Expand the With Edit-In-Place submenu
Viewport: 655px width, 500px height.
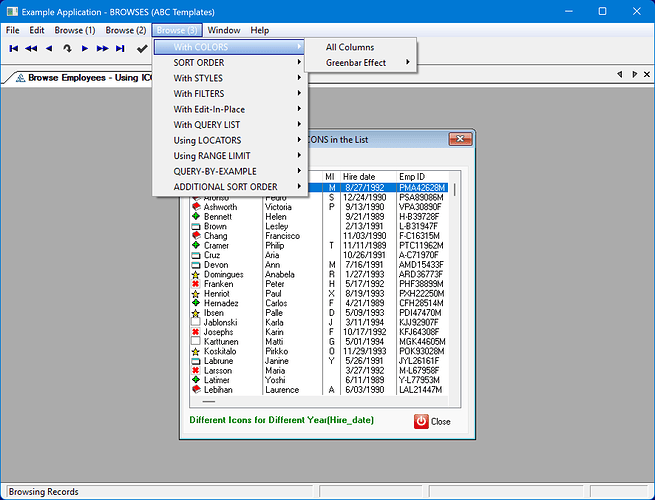point(229,109)
